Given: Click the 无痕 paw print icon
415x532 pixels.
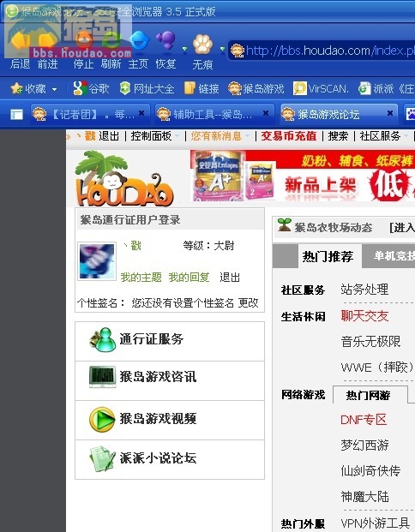Looking at the screenshot, I should (x=202, y=44).
